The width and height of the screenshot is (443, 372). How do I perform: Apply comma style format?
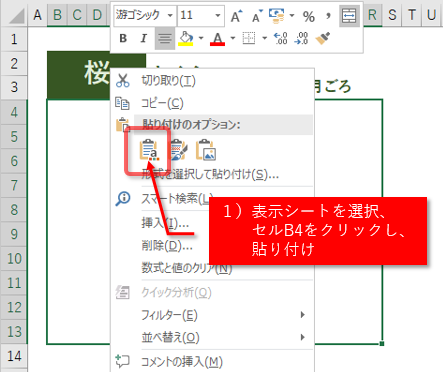(328, 16)
